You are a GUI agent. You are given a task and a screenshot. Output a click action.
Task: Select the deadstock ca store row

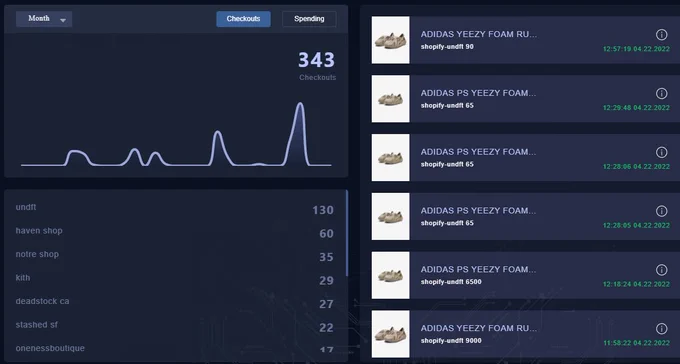pyautogui.click(x=175, y=302)
